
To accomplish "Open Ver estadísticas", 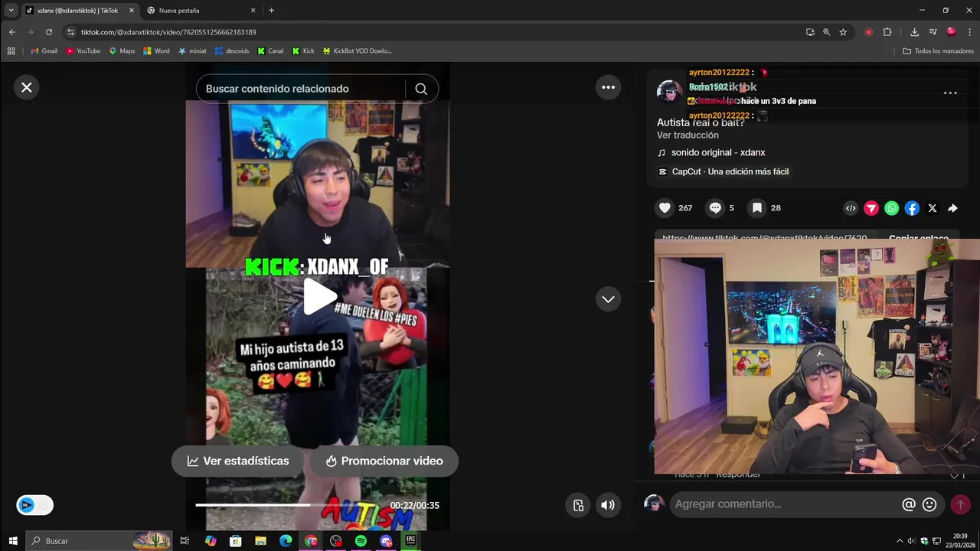I will (x=238, y=461).
